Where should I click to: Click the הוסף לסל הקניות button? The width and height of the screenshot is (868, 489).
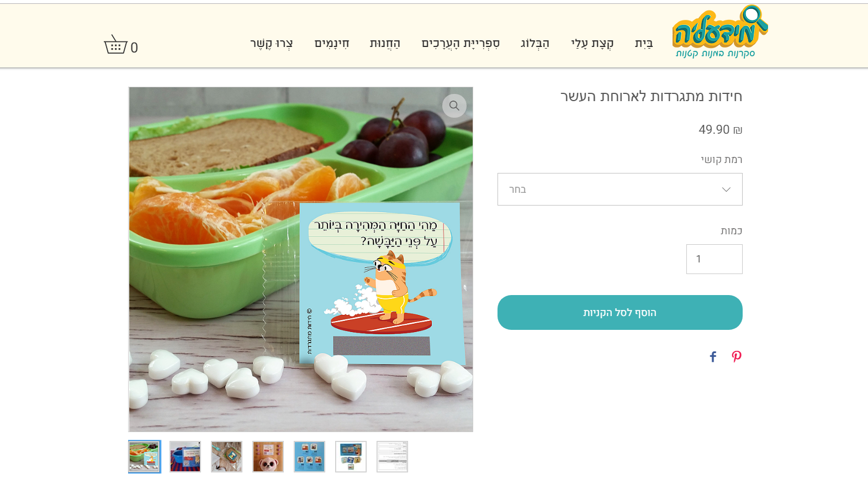pyautogui.click(x=620, y=313)
